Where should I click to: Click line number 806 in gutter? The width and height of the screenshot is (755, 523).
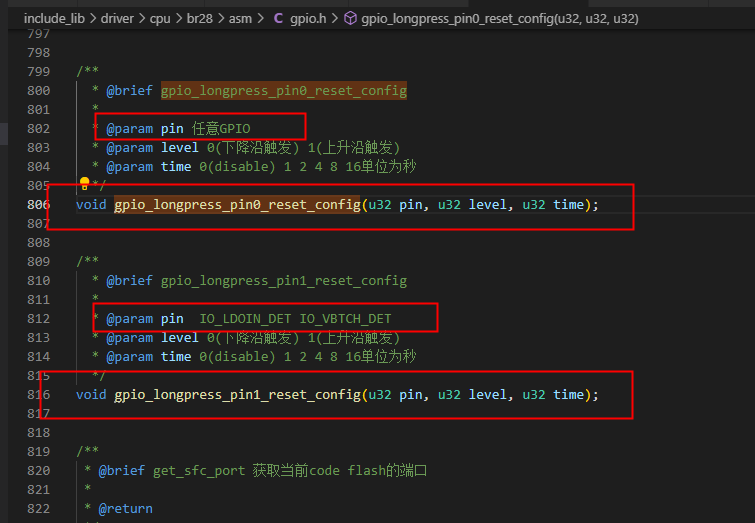click(39, 205)
